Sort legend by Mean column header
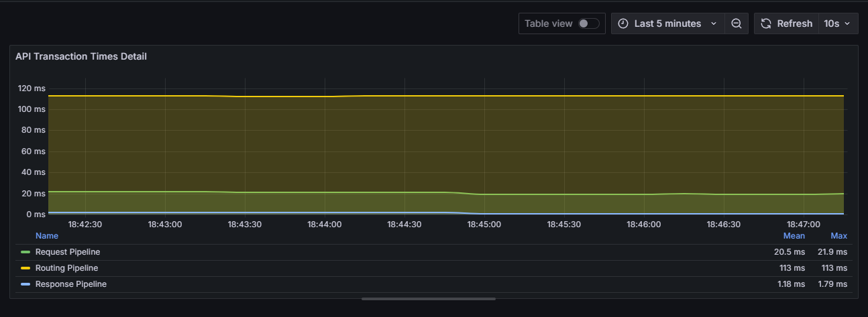The image size is (868, 317). click(x=794, y=236)
